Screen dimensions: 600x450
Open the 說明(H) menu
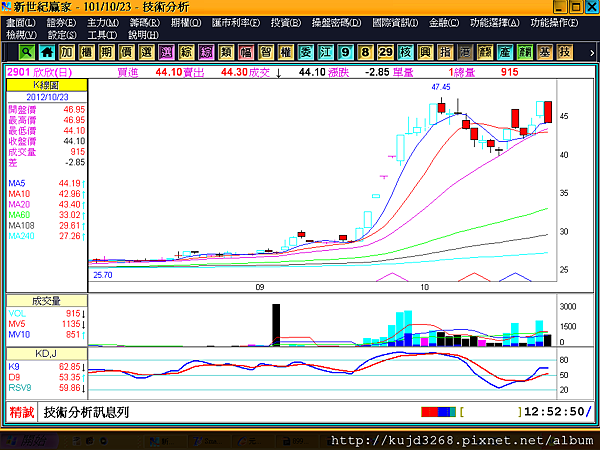(x=143, y=35)
